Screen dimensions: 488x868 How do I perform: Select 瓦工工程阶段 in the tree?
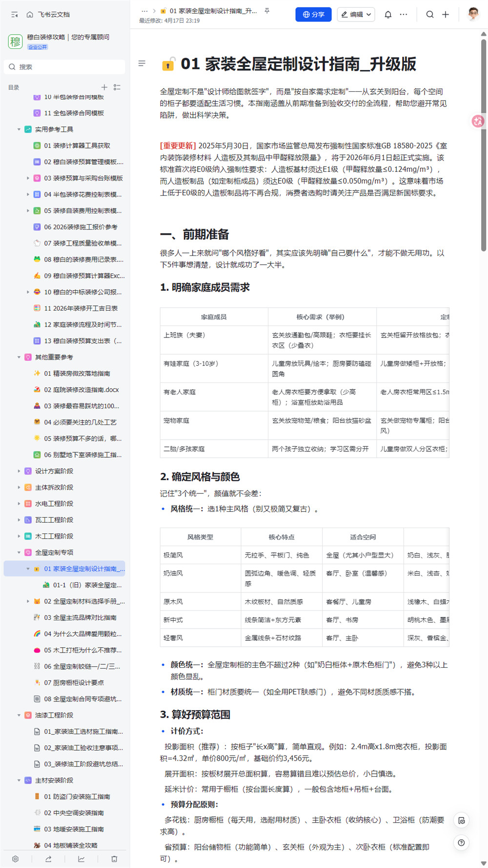pos(54,520)
